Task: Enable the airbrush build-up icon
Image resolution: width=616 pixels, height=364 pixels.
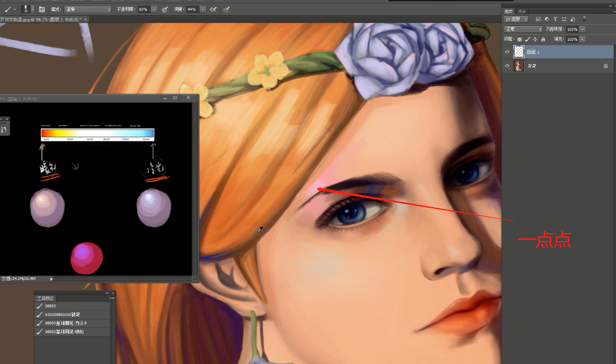Action: pos(213,9)
